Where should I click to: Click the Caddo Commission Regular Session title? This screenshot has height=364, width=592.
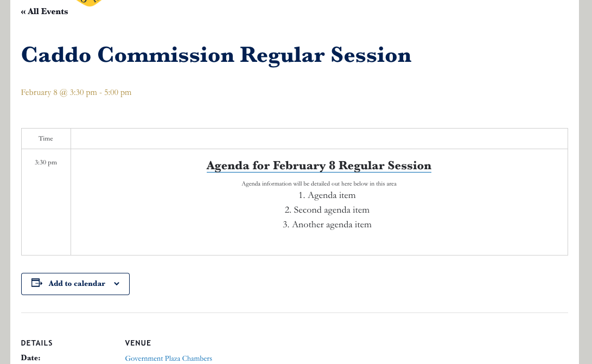pyautogui.click(x=216, y=55)
